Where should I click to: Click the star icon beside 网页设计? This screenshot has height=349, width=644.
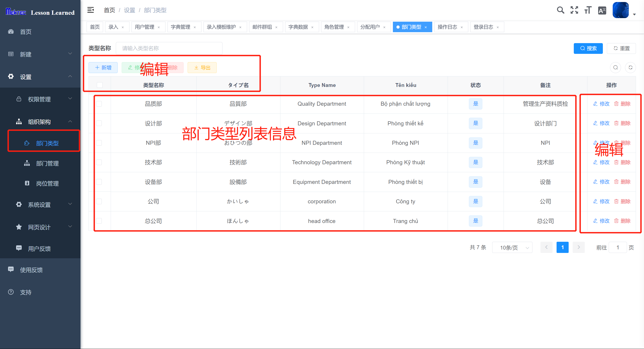point(19,227)
